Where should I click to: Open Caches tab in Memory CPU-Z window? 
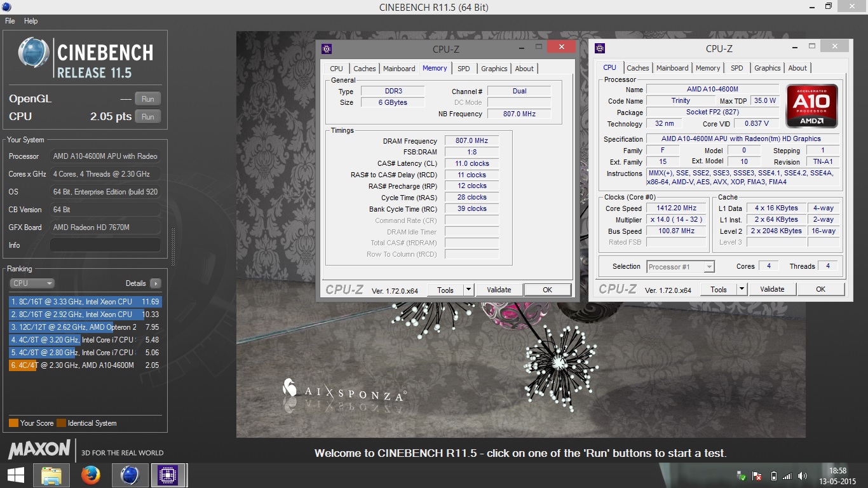coord(365,69)
